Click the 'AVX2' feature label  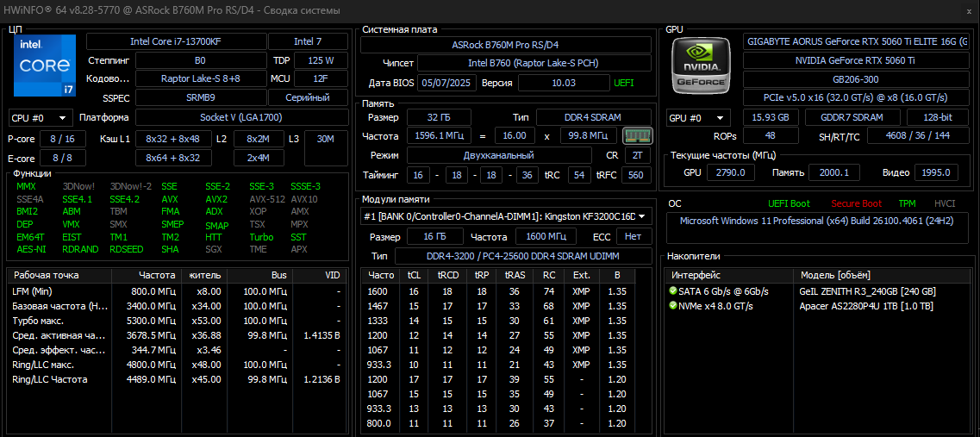(216, 199)
